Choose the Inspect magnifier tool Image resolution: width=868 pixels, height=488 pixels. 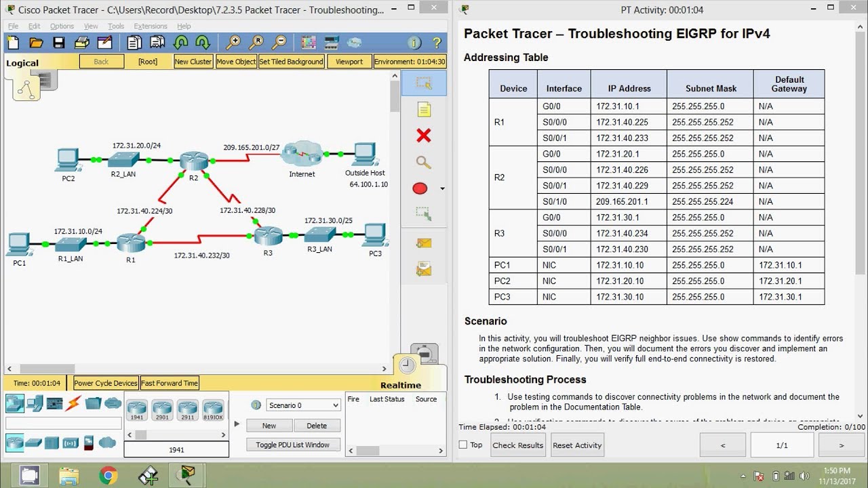[424, 162]
